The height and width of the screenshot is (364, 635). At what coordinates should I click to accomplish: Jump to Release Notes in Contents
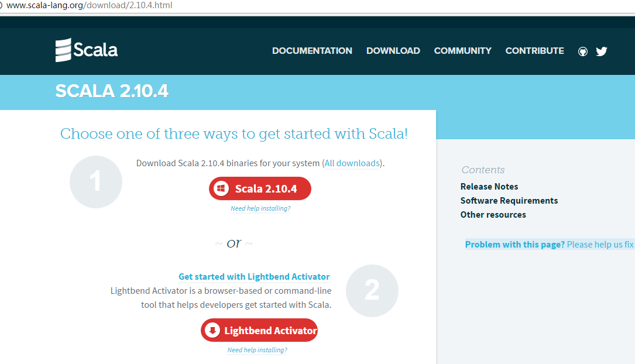(489, 187)
